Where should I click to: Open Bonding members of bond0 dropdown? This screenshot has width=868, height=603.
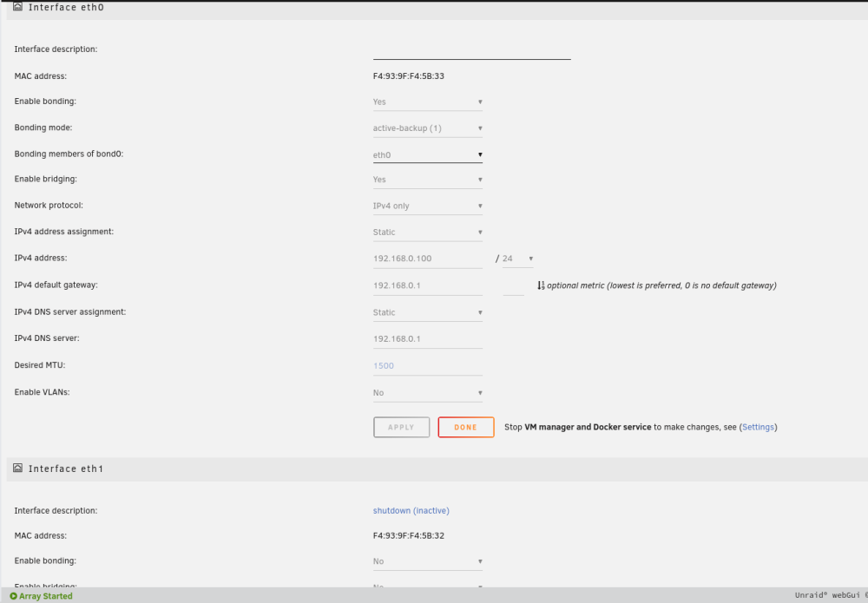pyautogui.click(x=427, y=155)
